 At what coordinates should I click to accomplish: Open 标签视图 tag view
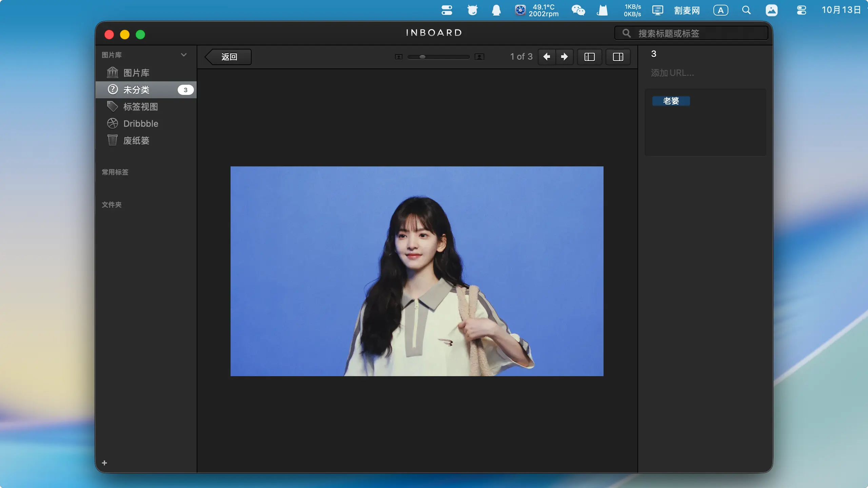(140, 107)
